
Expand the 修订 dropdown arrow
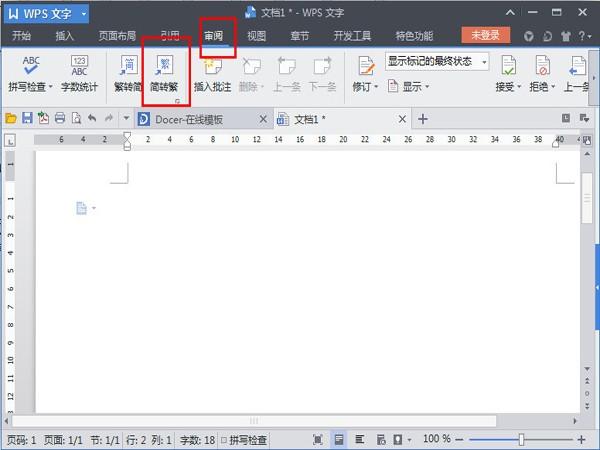376,87
